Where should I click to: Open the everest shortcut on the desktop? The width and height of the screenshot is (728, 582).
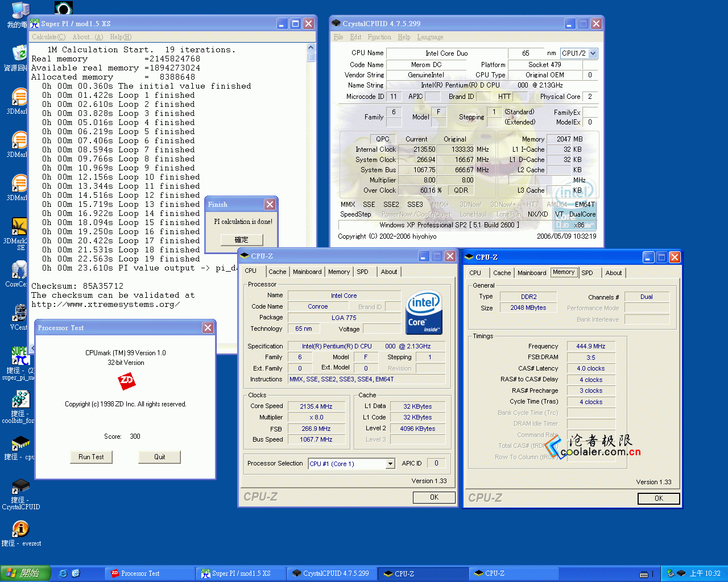point(20,529)
